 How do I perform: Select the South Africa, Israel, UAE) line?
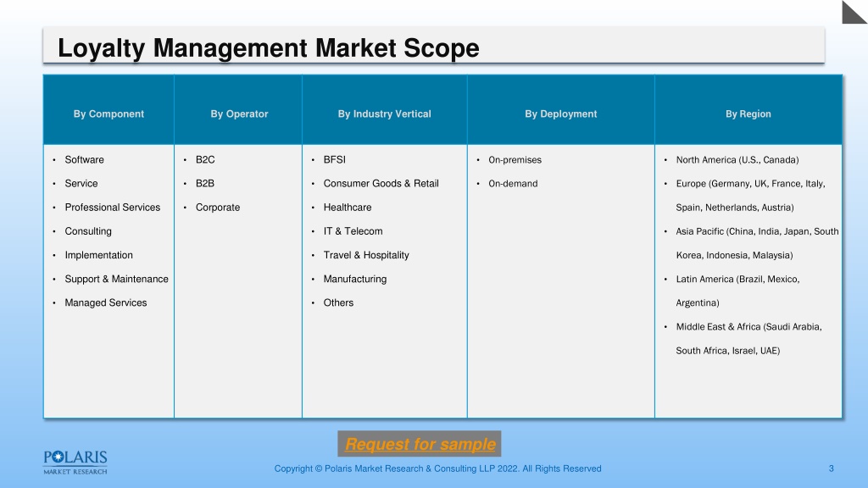pyautogui.click(x=727, y=350)
